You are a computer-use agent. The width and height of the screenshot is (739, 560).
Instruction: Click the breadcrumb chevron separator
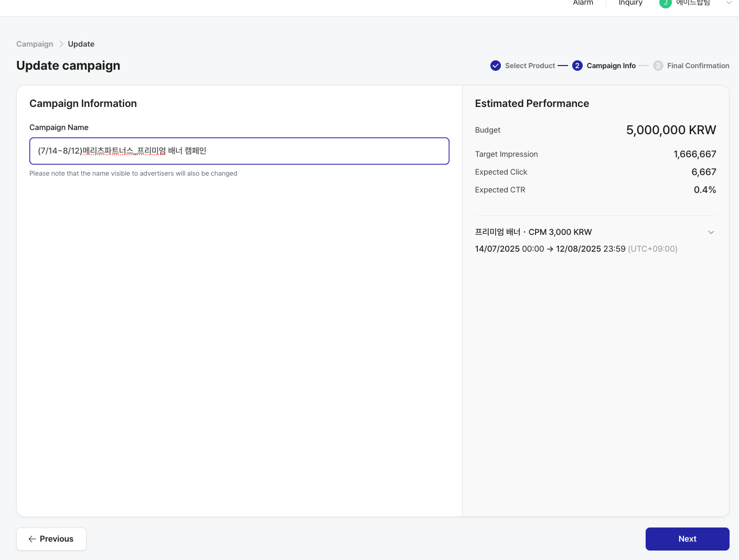[61, 44]
